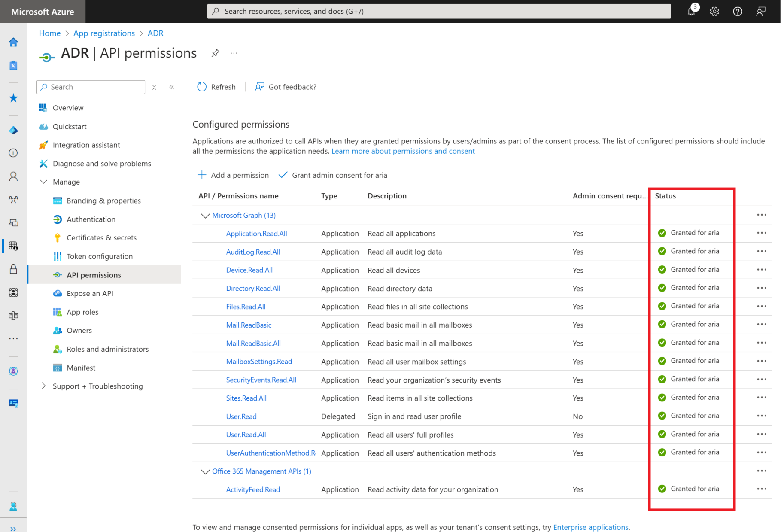Pin the ADR API permissions page

click(216, 53)
